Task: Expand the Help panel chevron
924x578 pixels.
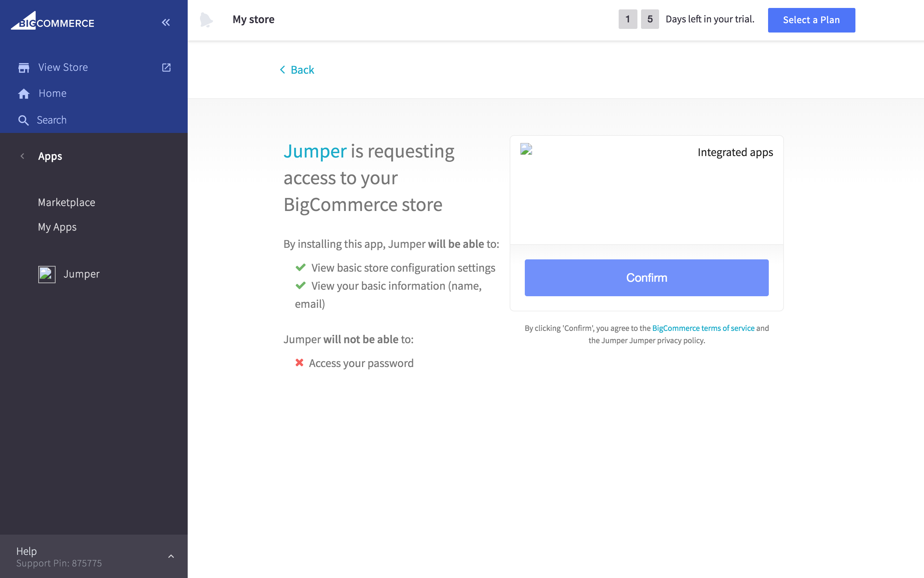Action: click(x=171, y=556)
